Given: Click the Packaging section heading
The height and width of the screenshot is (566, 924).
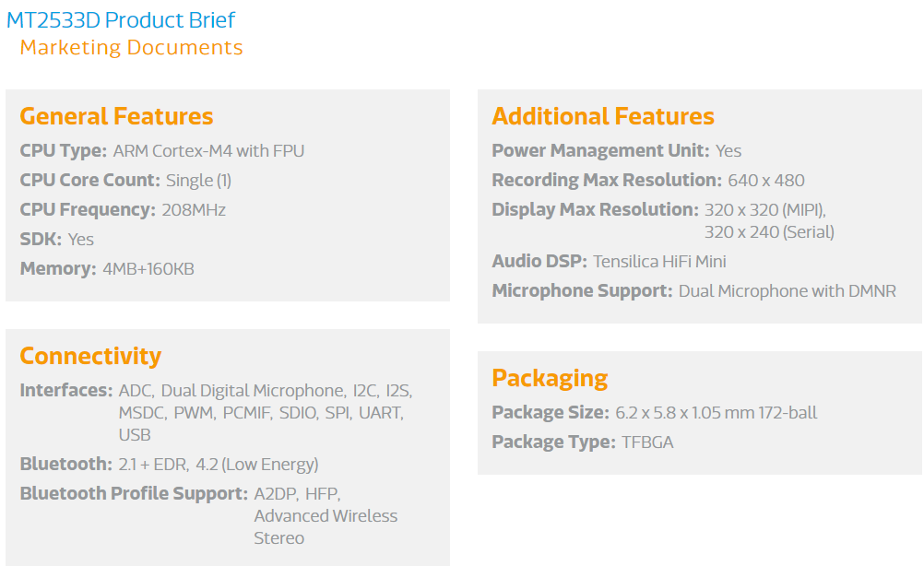Looking at the screenshot, I should pyautogui.click(x=550, y=378).
